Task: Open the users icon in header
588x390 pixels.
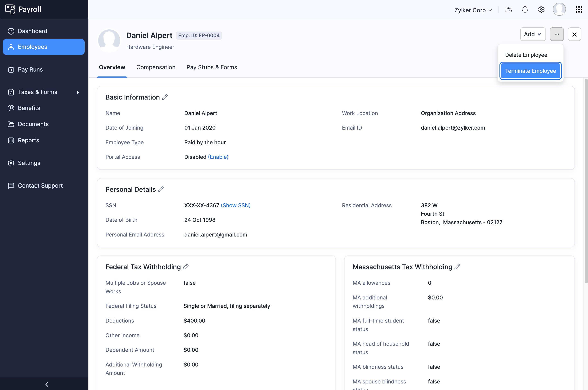Action: pyautogui.click(x=509, y=9)
